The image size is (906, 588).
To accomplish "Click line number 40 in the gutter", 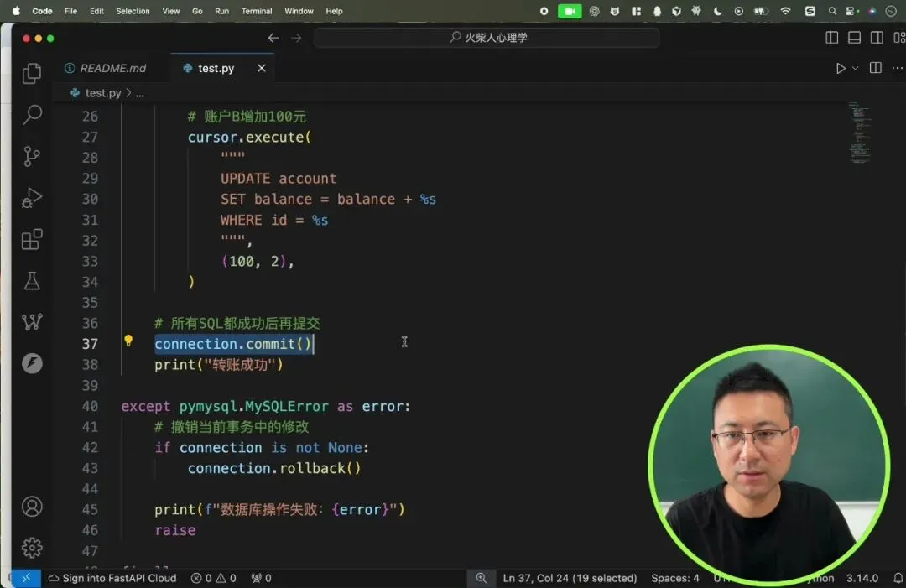I will pos(90,406).
